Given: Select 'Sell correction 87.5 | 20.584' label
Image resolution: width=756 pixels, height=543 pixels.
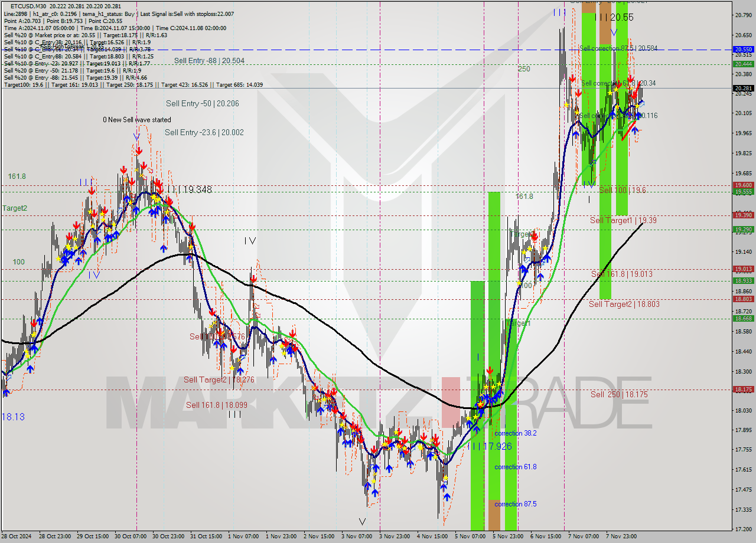Looking at the screenshot, I should [x=618, y=48].
